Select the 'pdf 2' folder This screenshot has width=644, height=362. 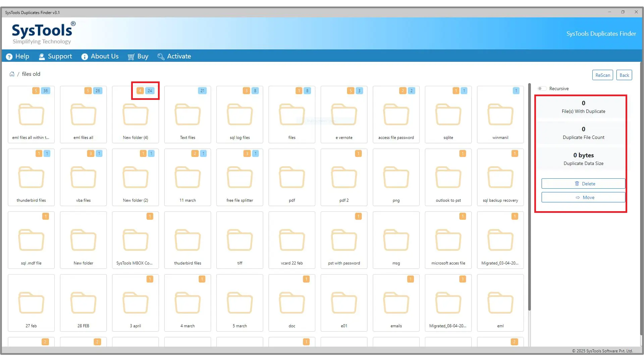[344, 177]
